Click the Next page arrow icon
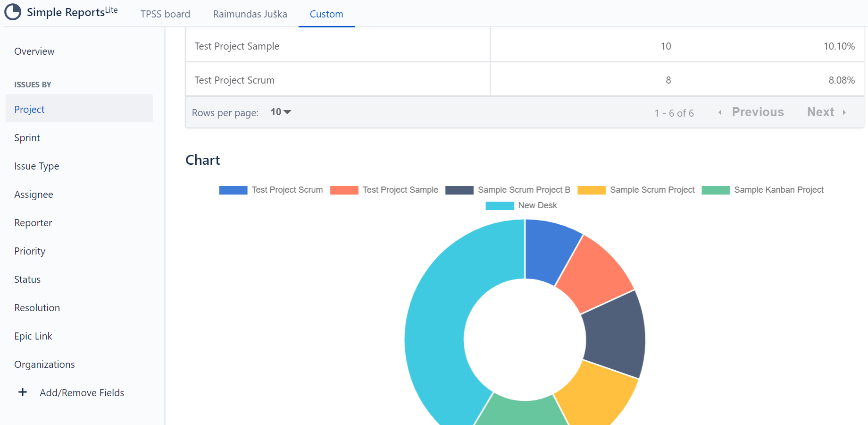The width and height of the screenshot is (868, 425). (x=844, y=112)
